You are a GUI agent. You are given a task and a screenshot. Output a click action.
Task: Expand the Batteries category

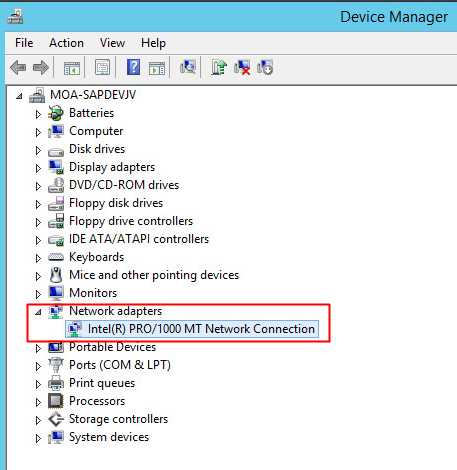[x=38, y=114]
